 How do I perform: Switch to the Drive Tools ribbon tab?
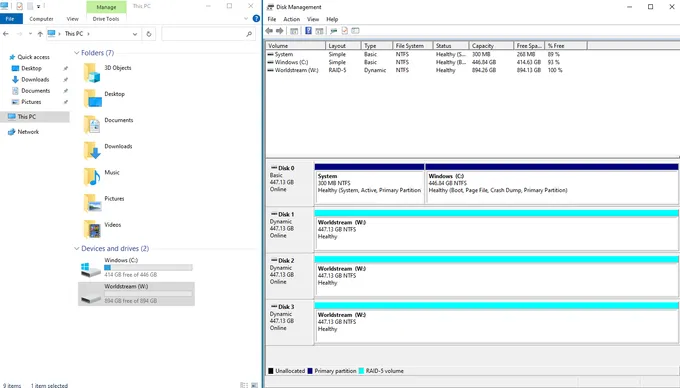(106, 19)
